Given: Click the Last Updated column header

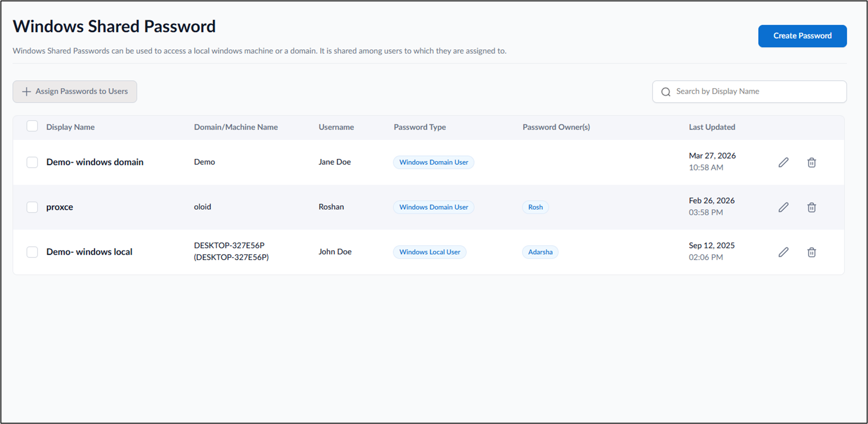Looking at the screenshot, I should [712, 127].
